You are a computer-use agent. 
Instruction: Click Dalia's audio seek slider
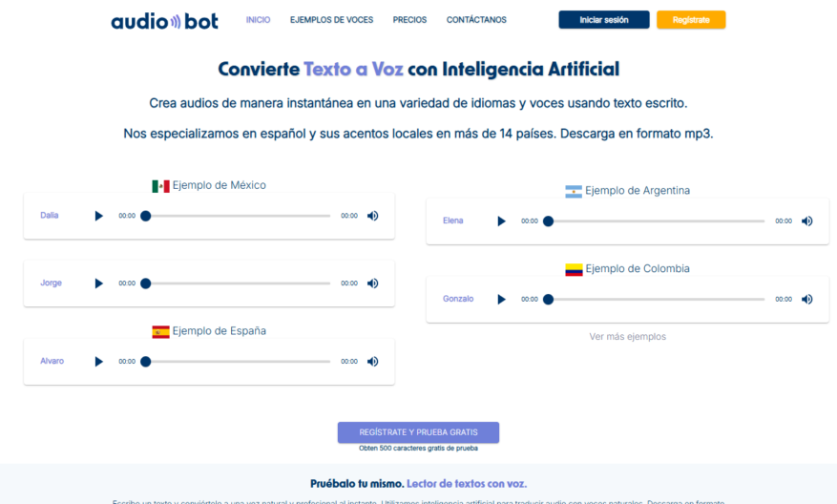point(236,216)
